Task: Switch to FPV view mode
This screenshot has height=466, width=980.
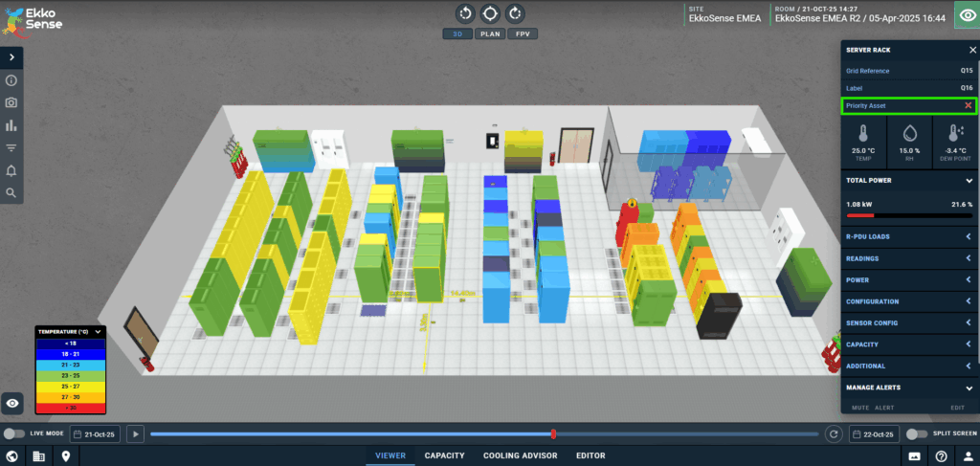Action: pos(522,34)
